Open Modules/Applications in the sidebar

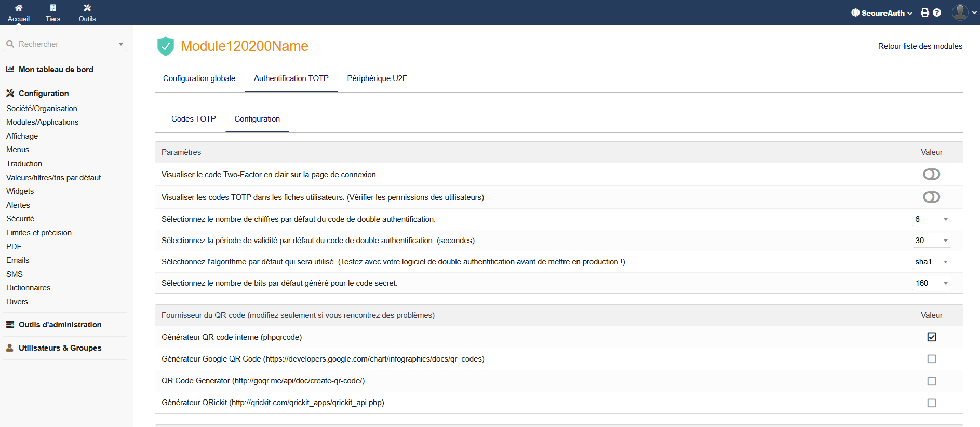[x=42, y=122]
